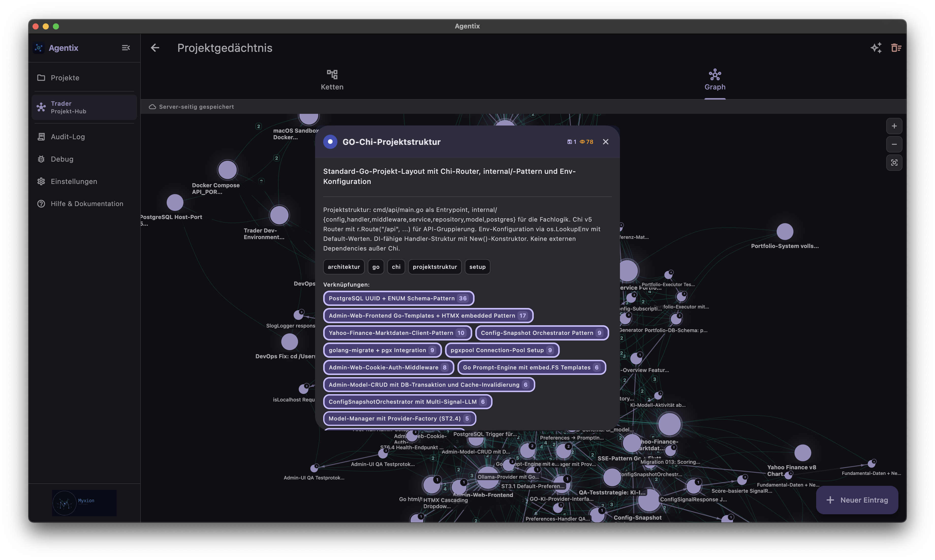
Task: Open the Myxion logo thumbnail
Action: click(84, 503)
